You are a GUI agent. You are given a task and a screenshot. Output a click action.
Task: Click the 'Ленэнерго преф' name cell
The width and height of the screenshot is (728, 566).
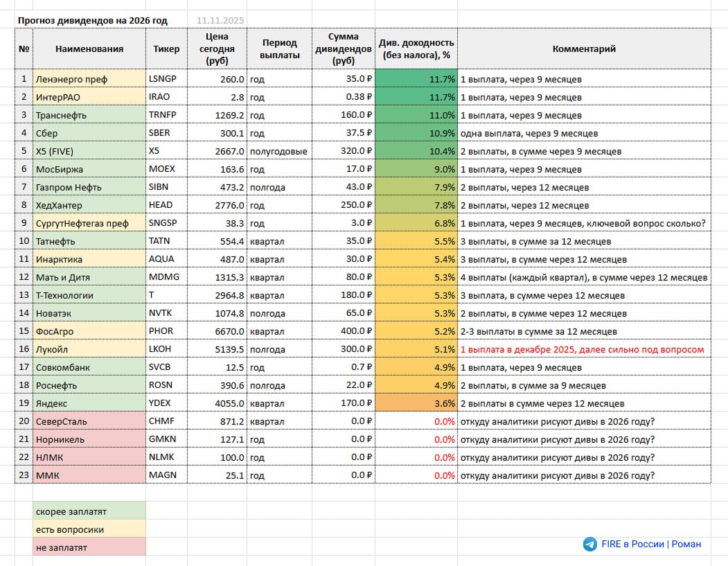click(89, 79)
